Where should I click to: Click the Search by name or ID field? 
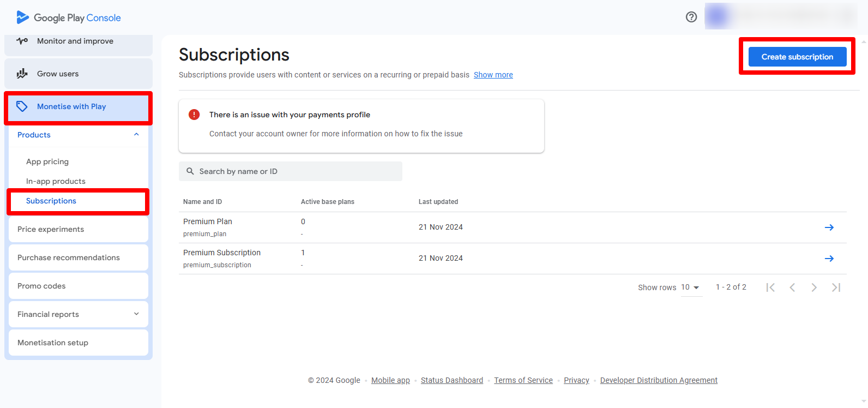tap(291, 171)
